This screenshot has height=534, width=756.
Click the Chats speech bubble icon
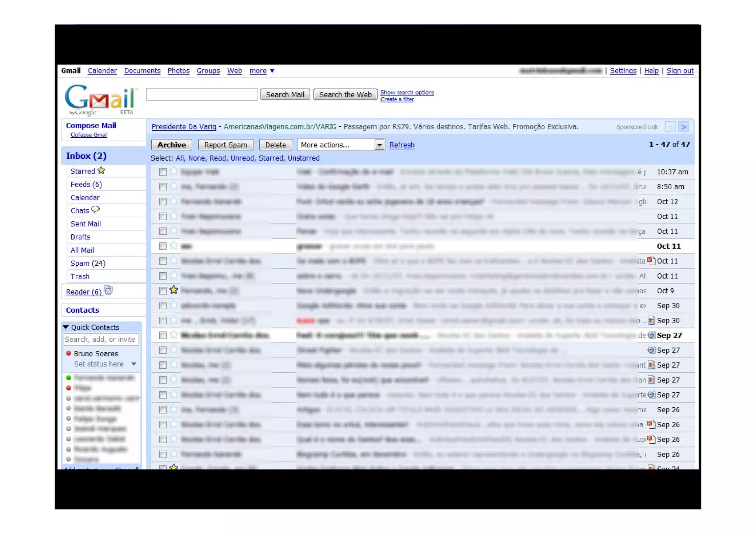(96, 210)
